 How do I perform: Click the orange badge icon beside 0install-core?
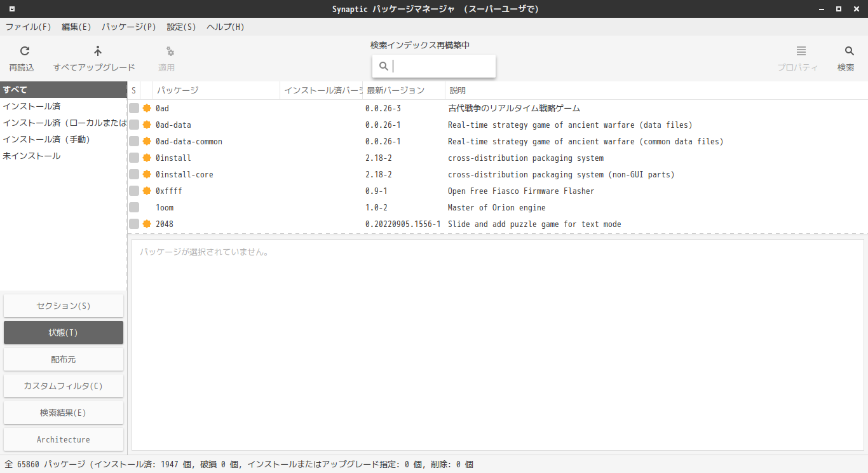[147, 174]
